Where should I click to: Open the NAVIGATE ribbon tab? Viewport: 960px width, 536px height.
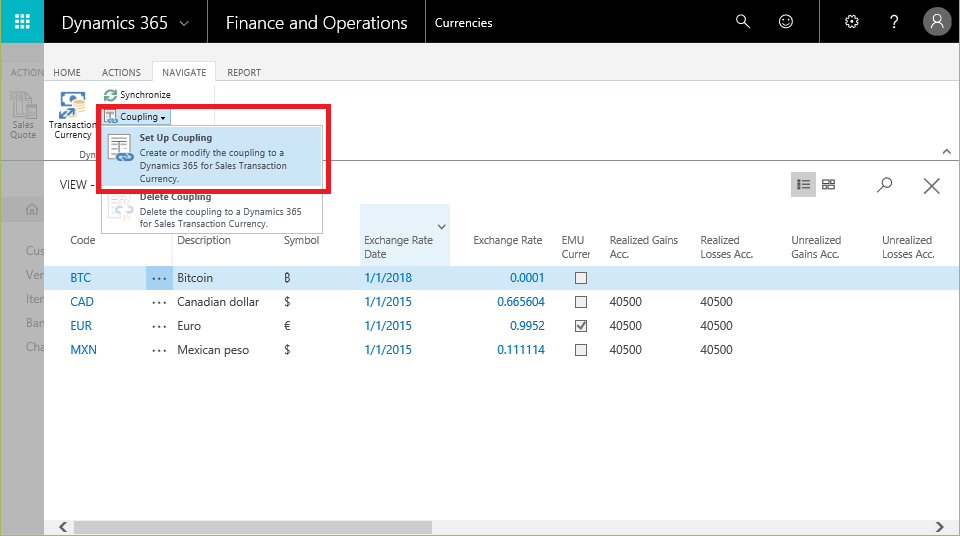[184, 72]
